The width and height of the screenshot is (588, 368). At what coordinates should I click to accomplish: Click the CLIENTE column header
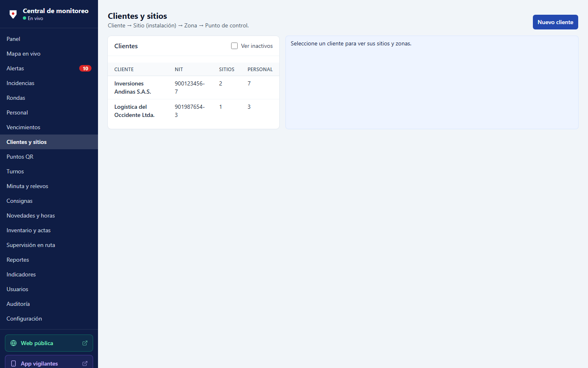coord(124,70)
